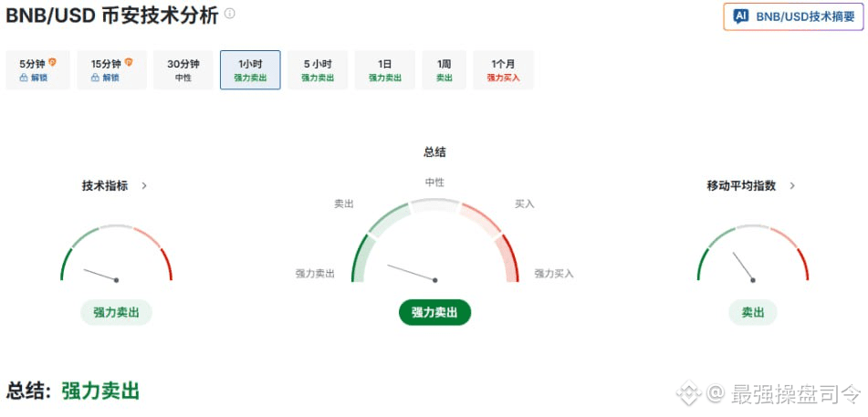Click the 买入 label on center gauge
The width and height of the screenshot is (868, 417).
pos(525,203)
